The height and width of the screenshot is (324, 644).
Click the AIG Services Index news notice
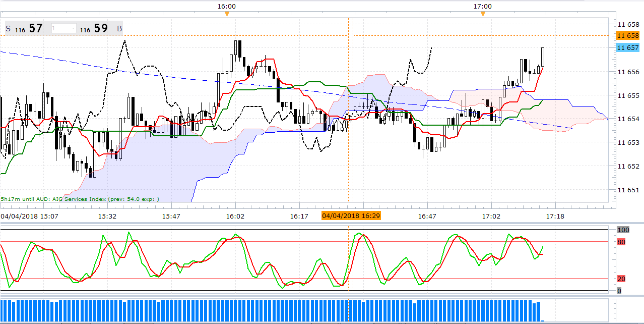[x=80, y=199]
